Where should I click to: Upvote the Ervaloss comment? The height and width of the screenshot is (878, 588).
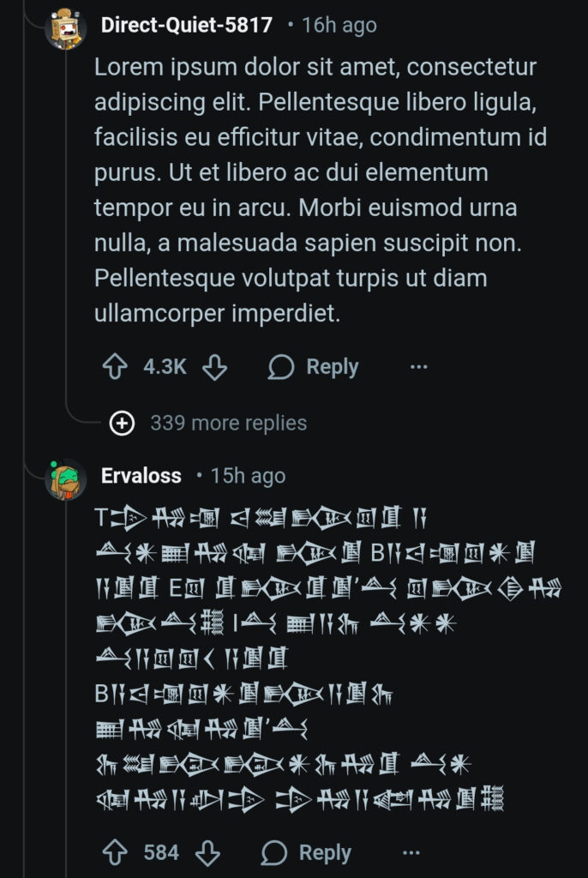(115, 852)
